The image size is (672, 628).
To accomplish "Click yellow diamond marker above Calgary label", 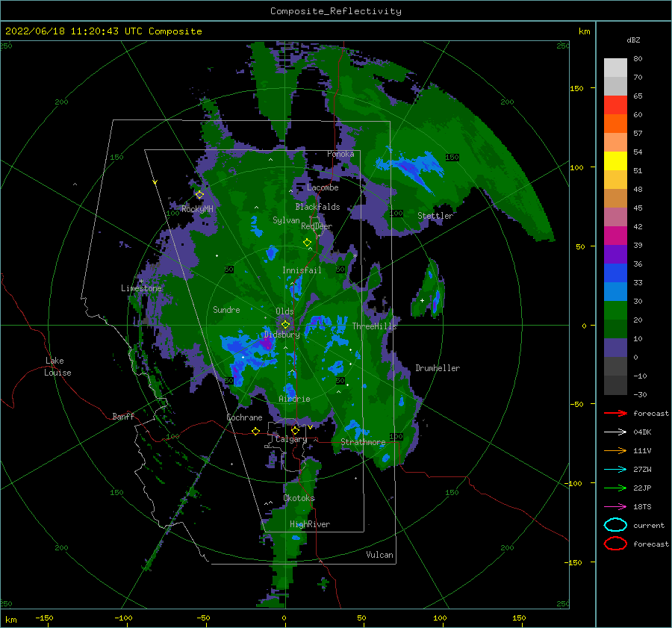I will click(295, 430).
